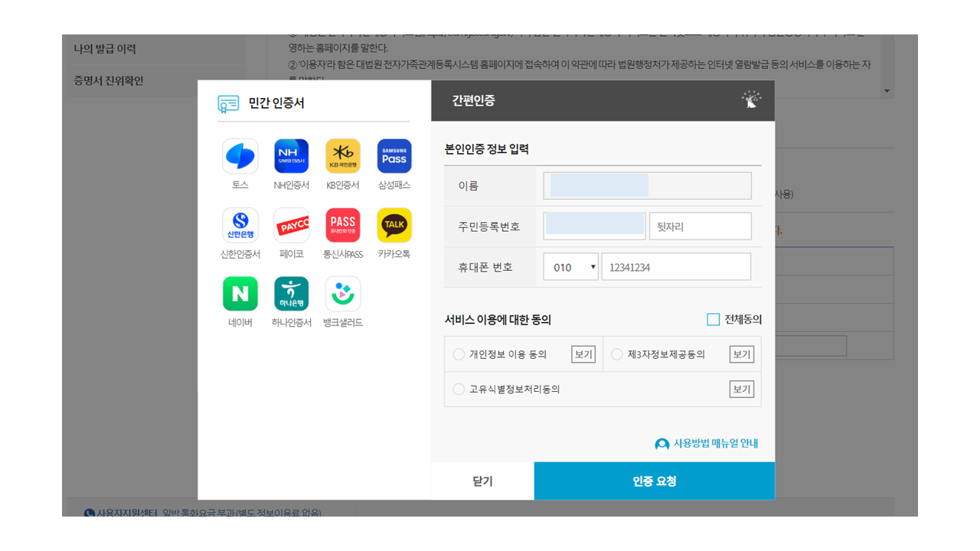Select the 토스 certificate icon
This screenshot has width=980, height=551.
click(x=240, y=155)
